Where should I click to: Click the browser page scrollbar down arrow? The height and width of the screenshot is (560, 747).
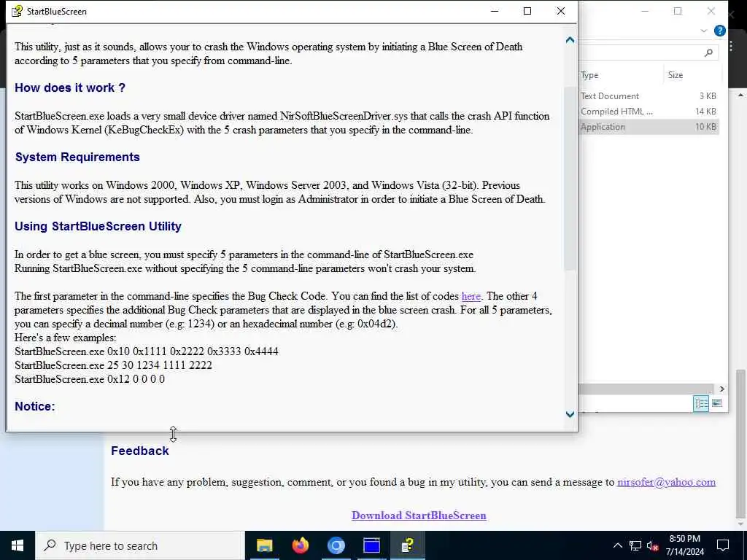pos(741,525)
